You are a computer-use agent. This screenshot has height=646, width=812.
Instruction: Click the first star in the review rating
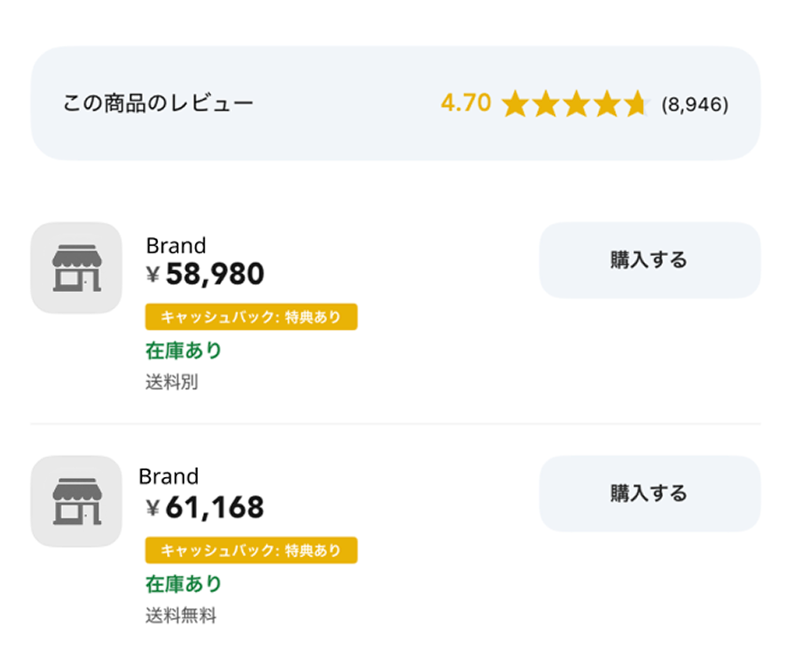coord(515,104)
